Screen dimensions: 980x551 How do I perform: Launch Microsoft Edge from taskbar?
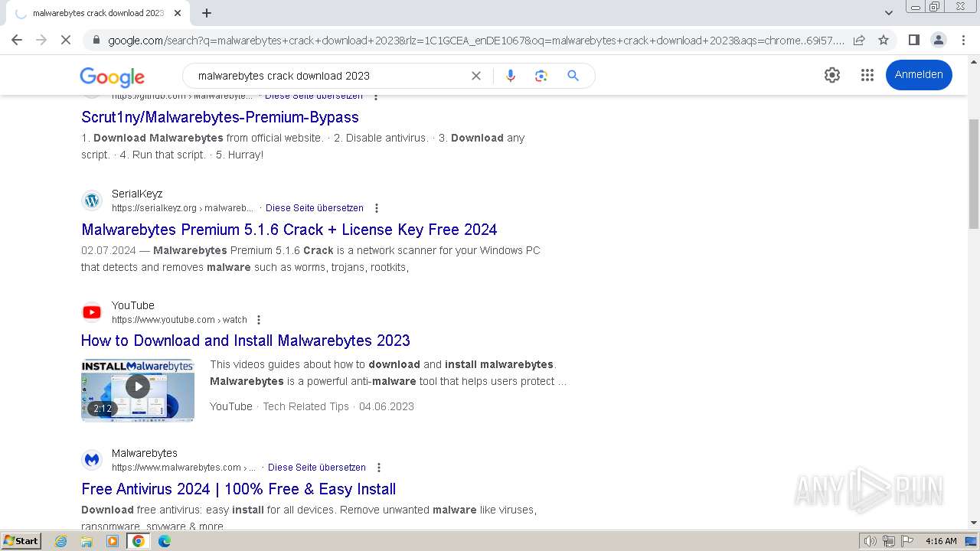(x=165, y=541)
